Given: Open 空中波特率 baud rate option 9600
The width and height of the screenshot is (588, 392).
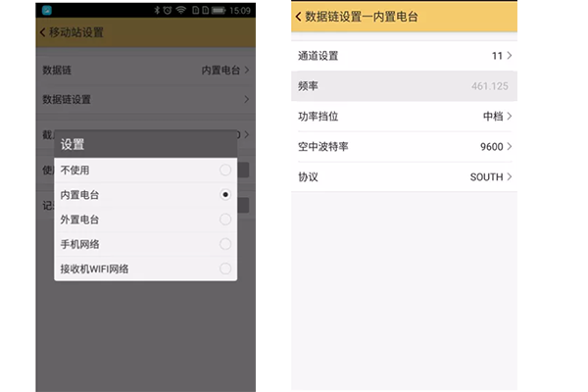Looking at the screenshot, I should point(404,147).
